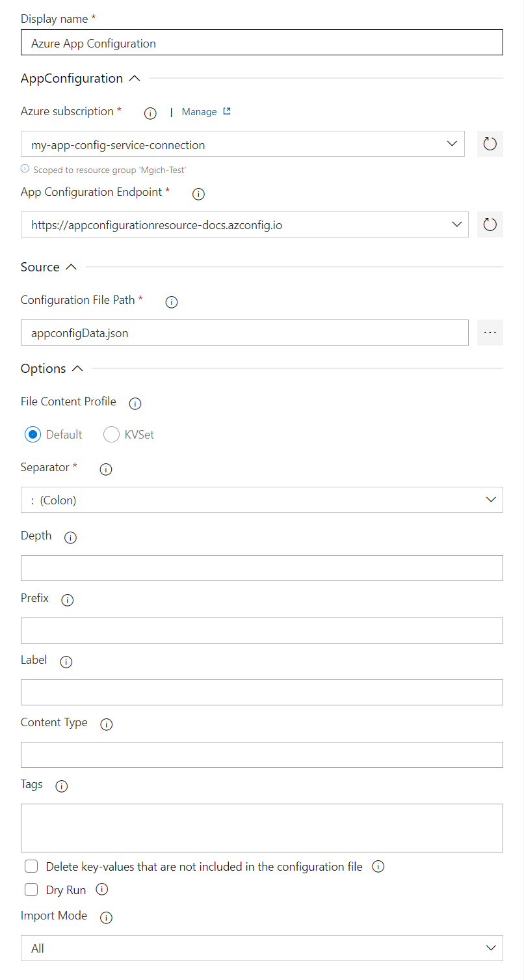This screenshot has height=980, width=524.
Task: Click the Import Mode info icon
Action: (x=105, y=917)
